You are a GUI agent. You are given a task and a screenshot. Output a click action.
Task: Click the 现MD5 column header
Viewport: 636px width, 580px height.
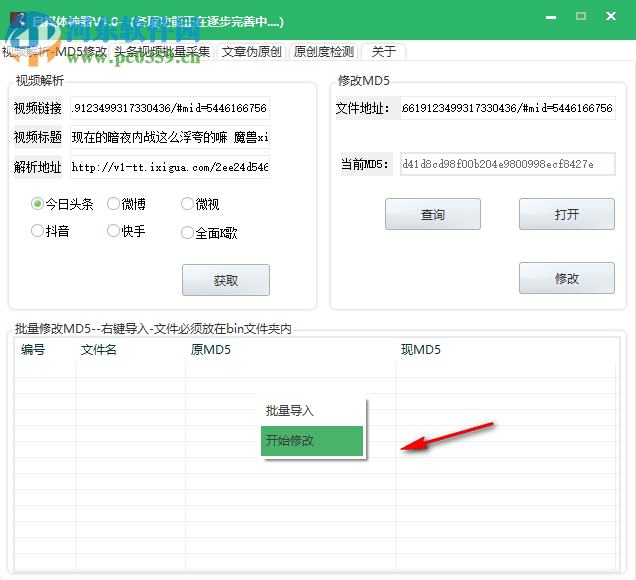[x=507, y=350]
